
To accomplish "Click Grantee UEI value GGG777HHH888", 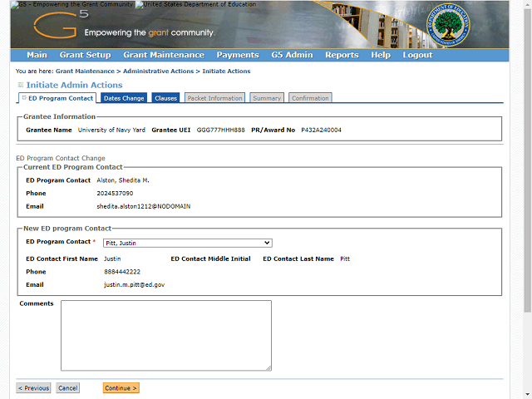I will [220, 130].
